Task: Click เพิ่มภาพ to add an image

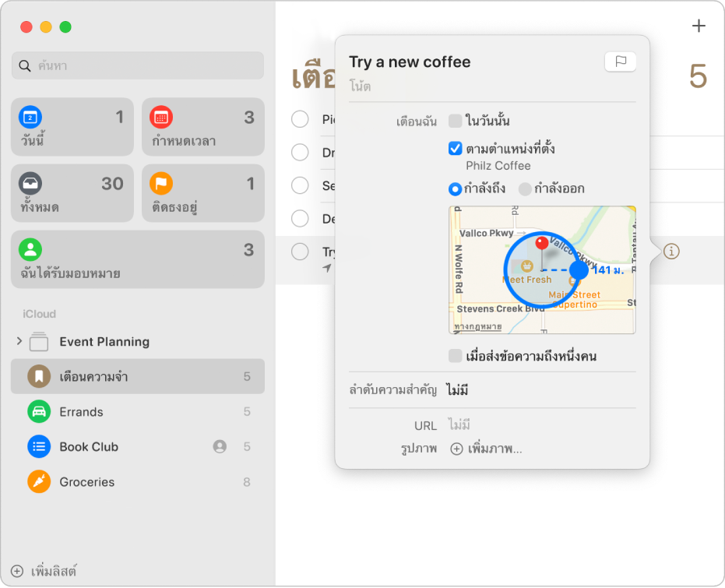Action: (487, 449)
